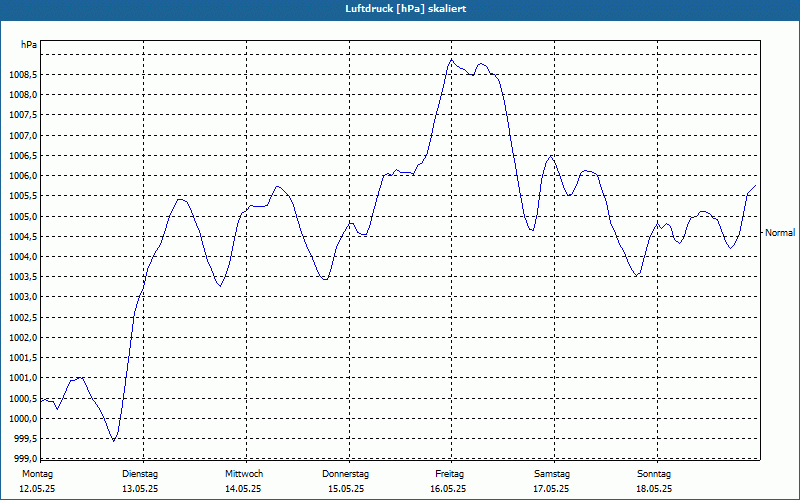The image size is (800, 500).
Task: Click the 1003,0 y-axis value
Action: tap(23, 297)
